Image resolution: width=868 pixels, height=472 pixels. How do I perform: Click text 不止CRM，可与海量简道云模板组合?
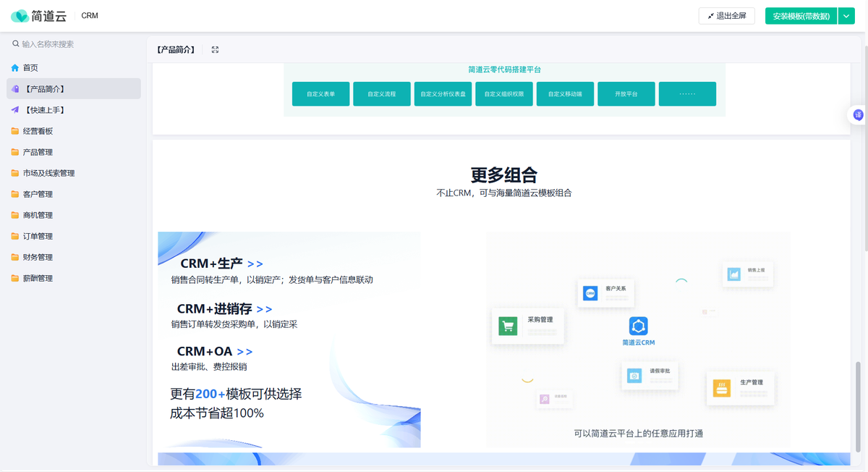(x=504, y=193)
